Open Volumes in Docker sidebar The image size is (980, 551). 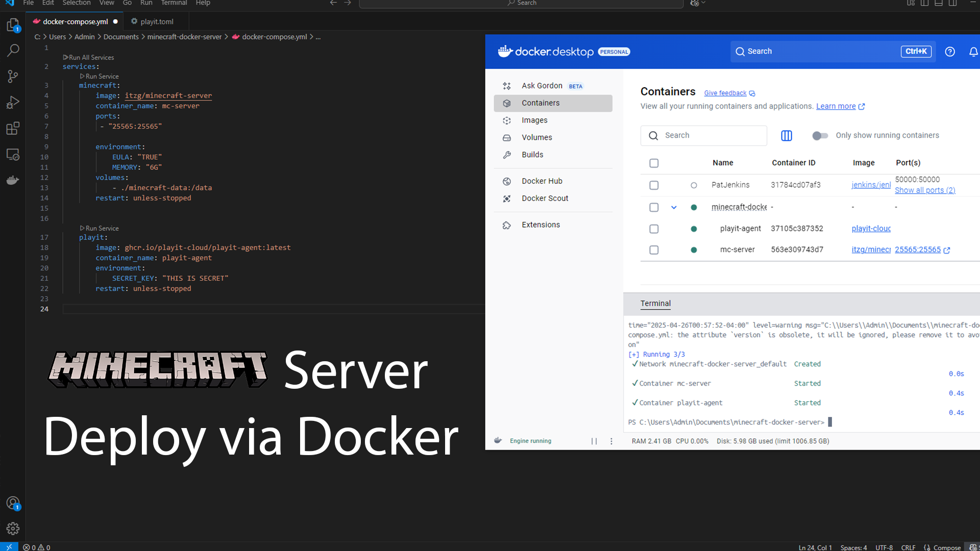pos(553,138)
